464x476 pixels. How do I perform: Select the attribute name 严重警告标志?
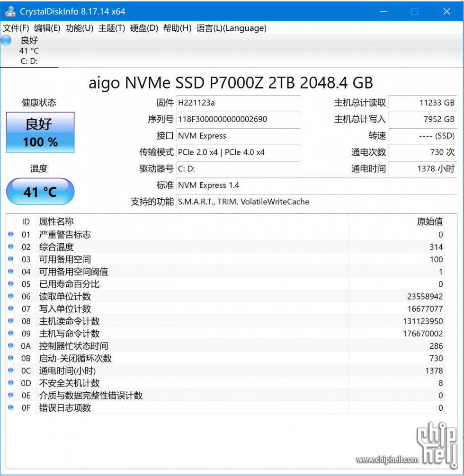[x=65, y=235]
